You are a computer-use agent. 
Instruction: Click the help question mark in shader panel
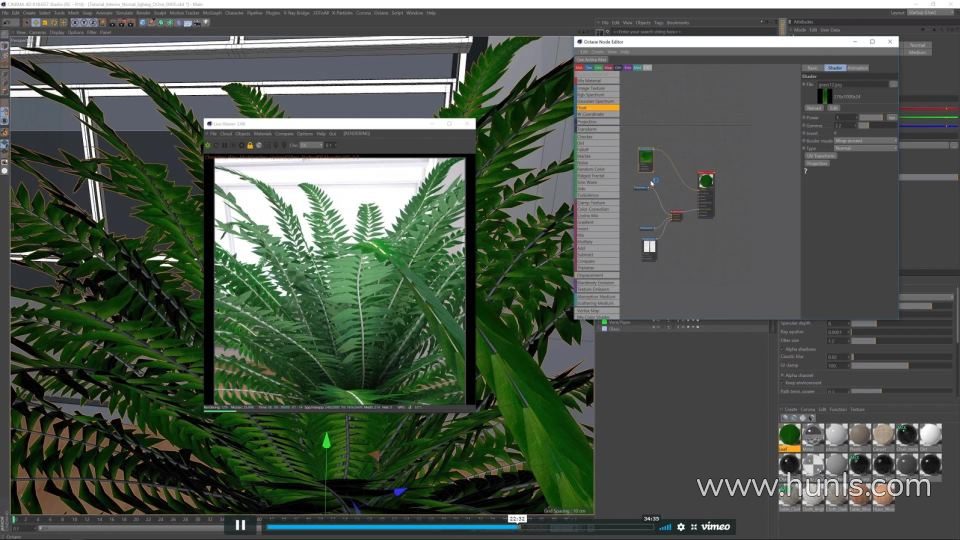click(806, 171)
